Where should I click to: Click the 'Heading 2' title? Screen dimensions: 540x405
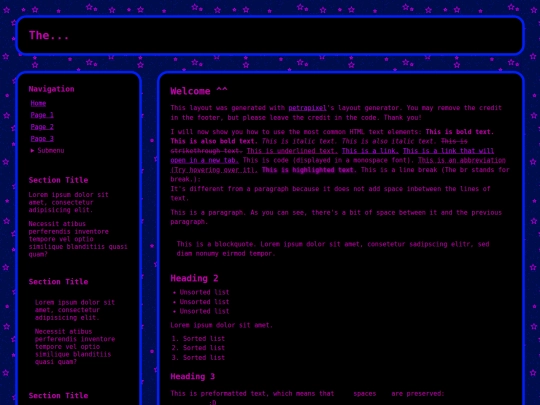coord(194,278)
